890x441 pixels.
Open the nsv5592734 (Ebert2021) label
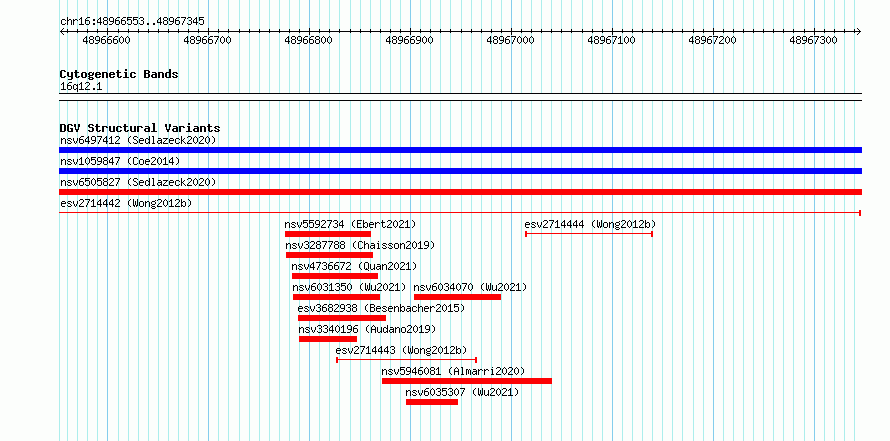350,224
